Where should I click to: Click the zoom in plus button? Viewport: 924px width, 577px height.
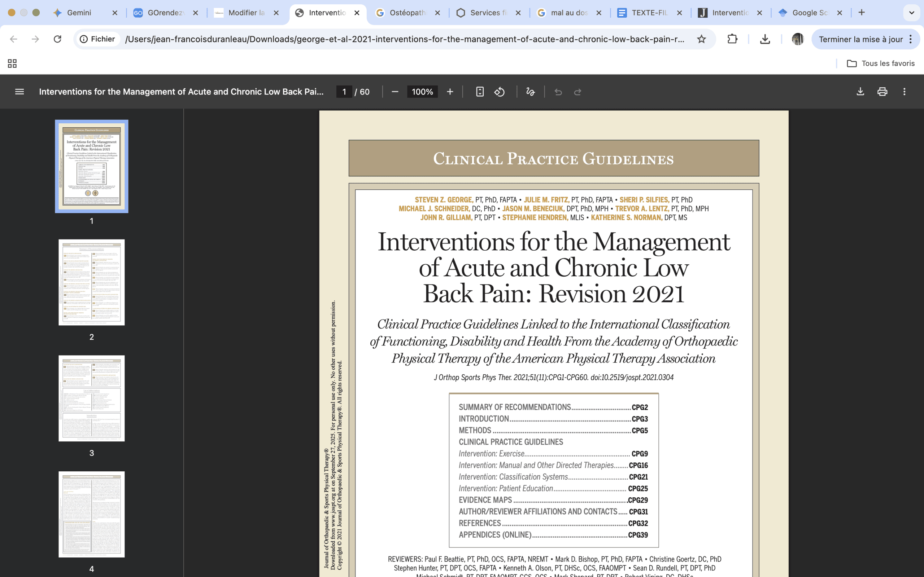click(450, 92)
